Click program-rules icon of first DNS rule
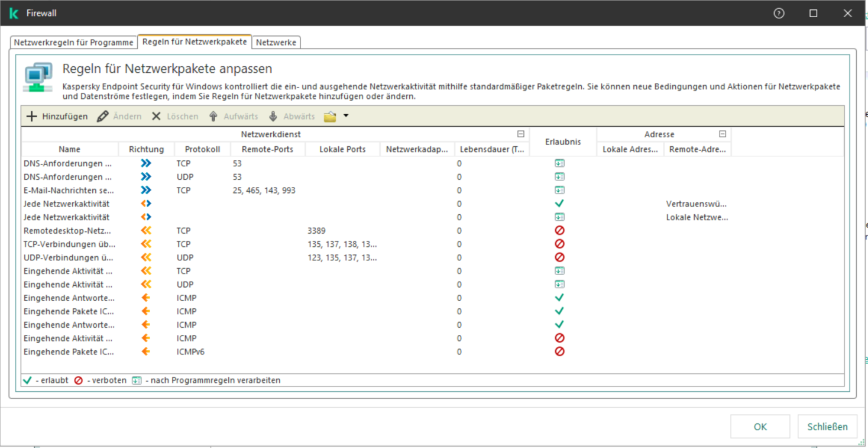The image size is (868, 448). click(559, 163)
